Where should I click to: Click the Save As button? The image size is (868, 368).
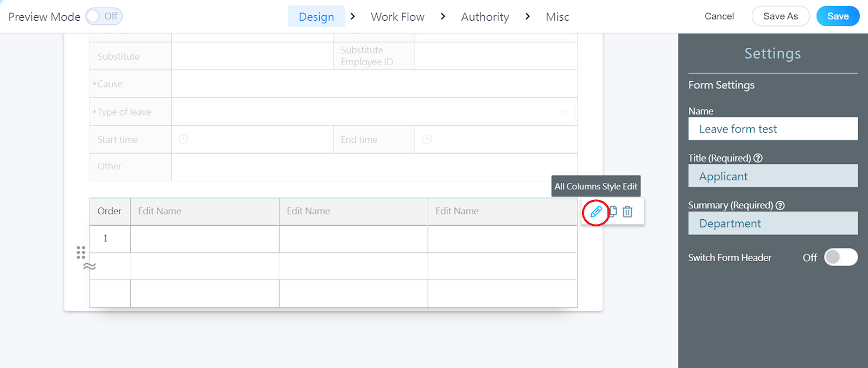tap(780, 16)
